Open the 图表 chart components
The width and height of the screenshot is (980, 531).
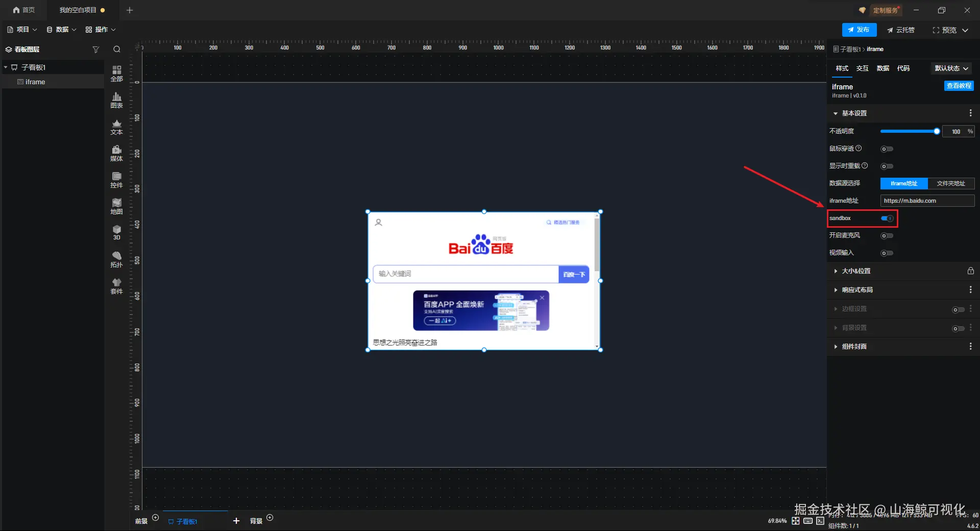(117, 100)
